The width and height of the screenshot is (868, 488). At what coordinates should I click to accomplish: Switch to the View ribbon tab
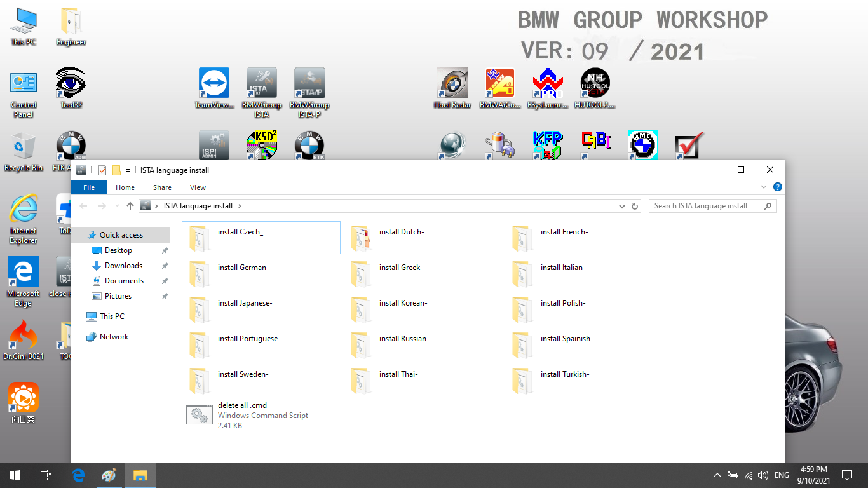point(198,187)
